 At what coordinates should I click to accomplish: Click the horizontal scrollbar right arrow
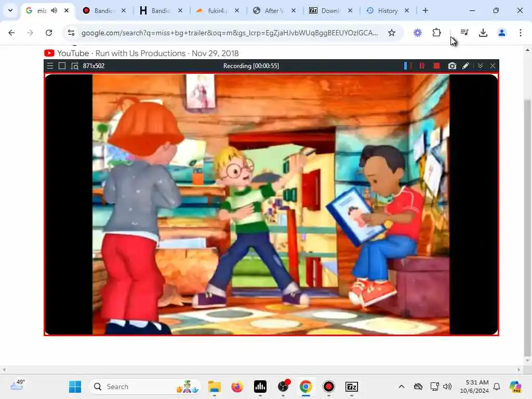pyautogui.click(x=519, y=369)
